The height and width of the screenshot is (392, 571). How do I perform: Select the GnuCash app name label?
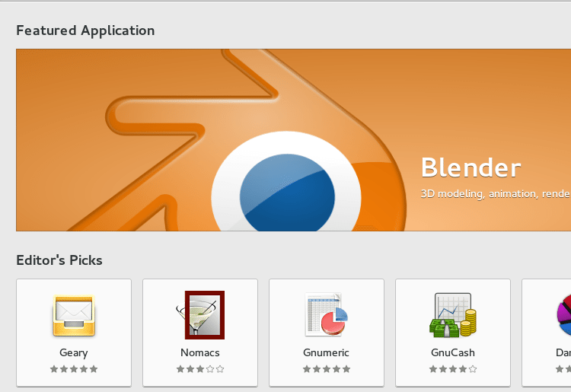click(453, 352)
